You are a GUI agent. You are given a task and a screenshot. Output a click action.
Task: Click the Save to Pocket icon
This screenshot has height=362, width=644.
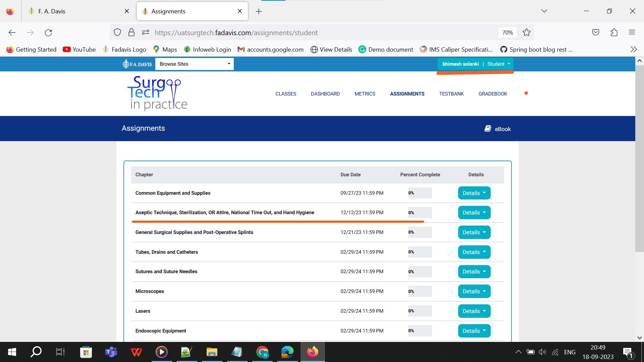pos(595,33)
